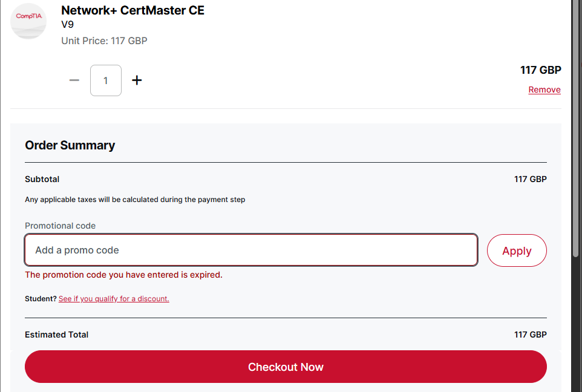Click the item price above Remove
Viewport: 582px width, 392px height.
(540, 70)
